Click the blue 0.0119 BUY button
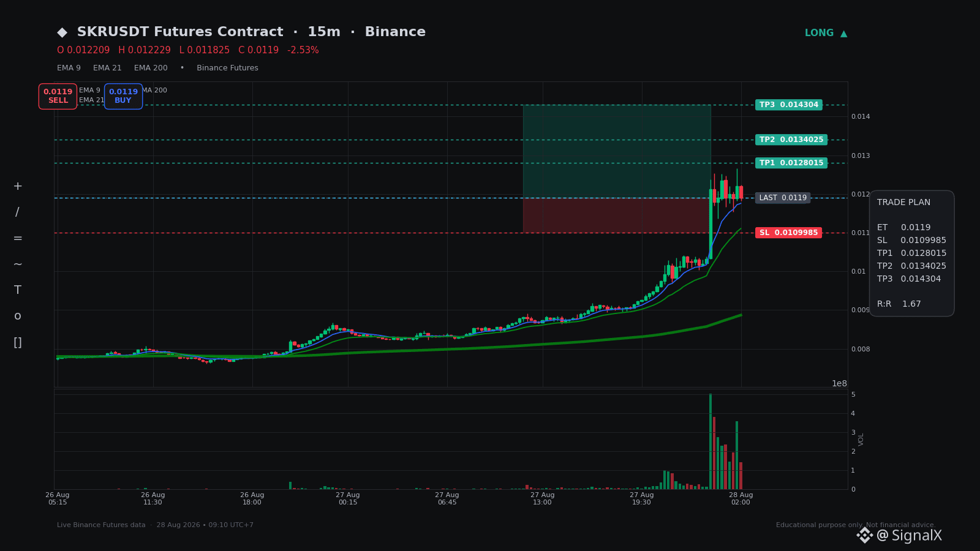The width and height of the screenshot is (980, 551). tap(123, 96)
